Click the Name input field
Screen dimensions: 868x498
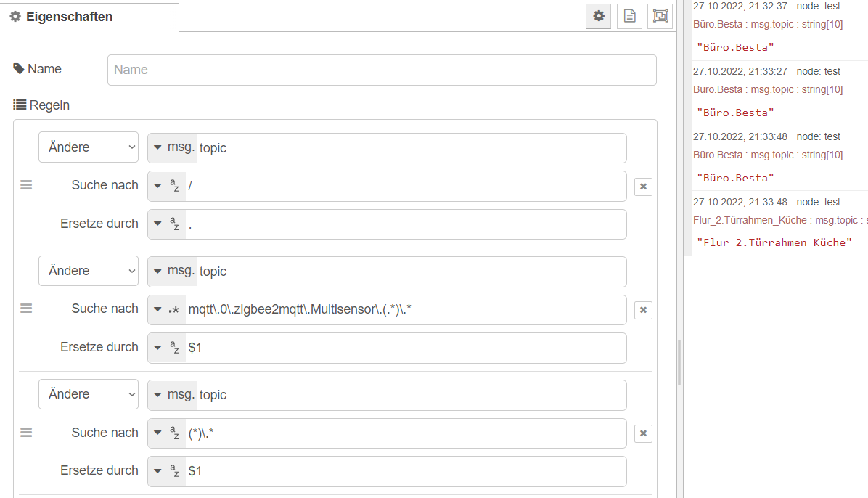click(382, 70)
